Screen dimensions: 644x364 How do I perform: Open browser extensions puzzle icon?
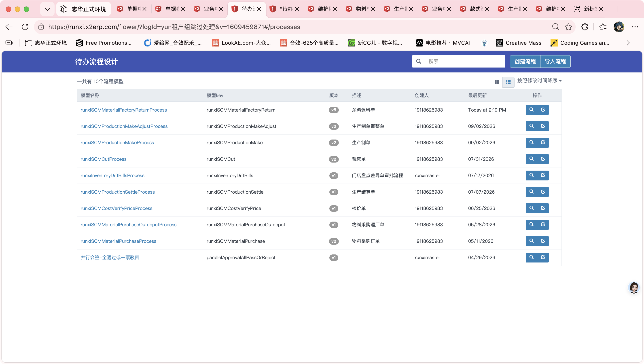[585, 27]
